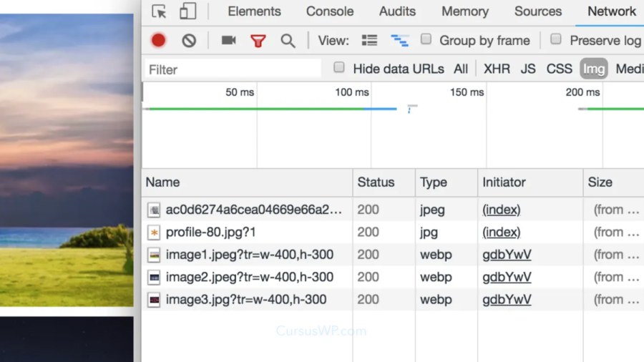Check Hide data URLs
The height and width of the screenshot is (362, 644).
339,67
